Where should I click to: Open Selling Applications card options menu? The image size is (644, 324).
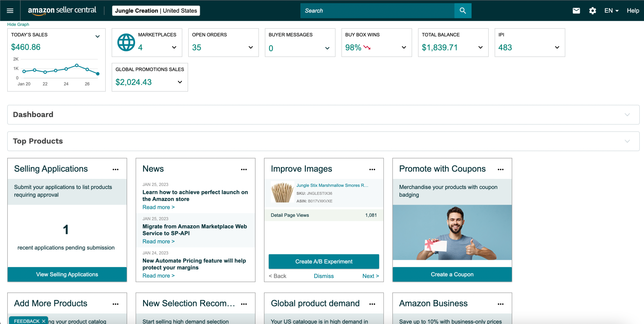(115, 170)
